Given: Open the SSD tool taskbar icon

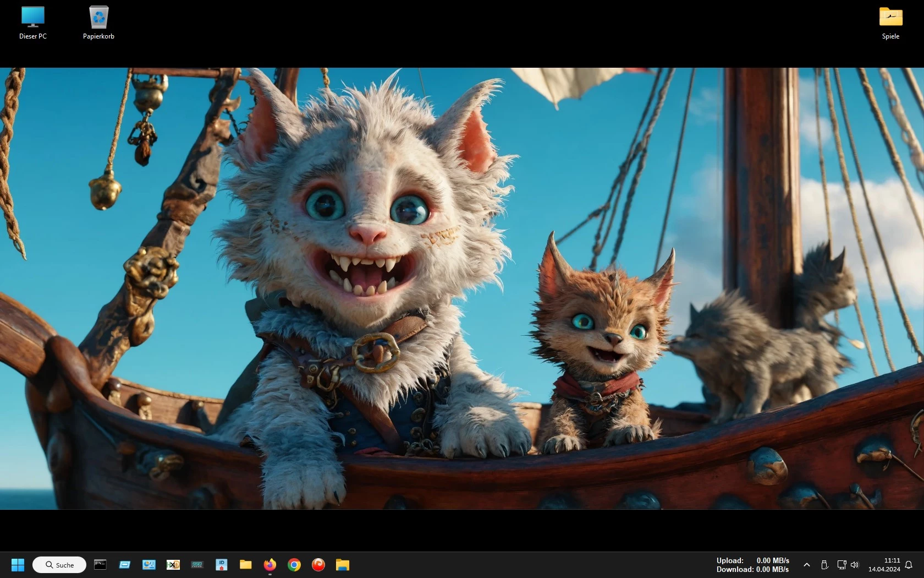Looking at the screenshot, I should (197, 564).
